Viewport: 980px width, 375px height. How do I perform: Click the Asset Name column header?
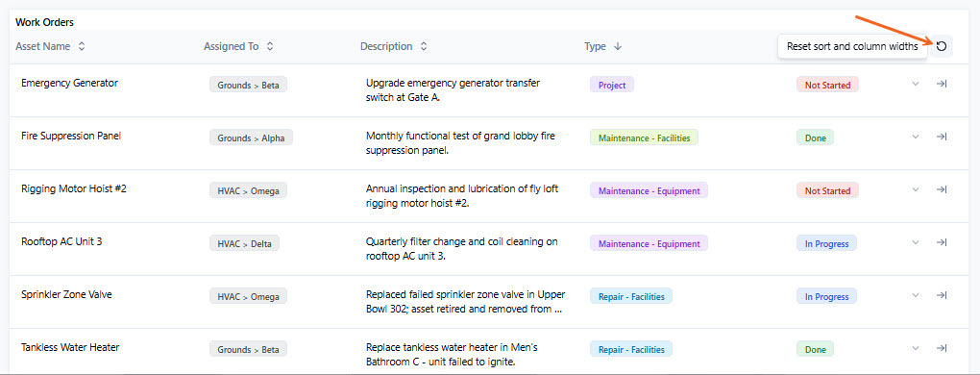click(x=42, y=46)
